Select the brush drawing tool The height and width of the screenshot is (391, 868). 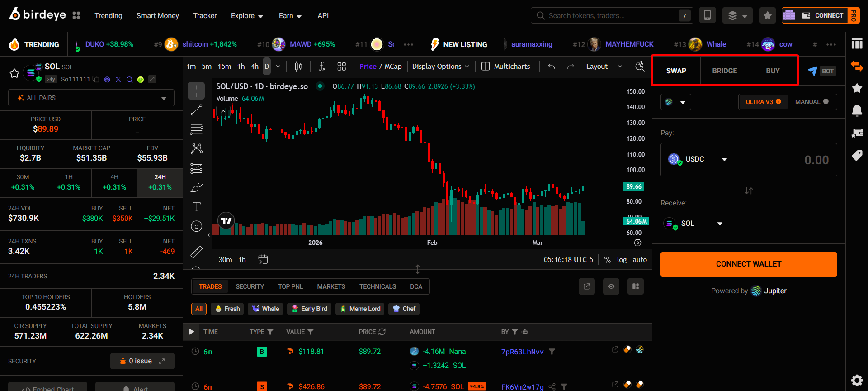(197, 188)
